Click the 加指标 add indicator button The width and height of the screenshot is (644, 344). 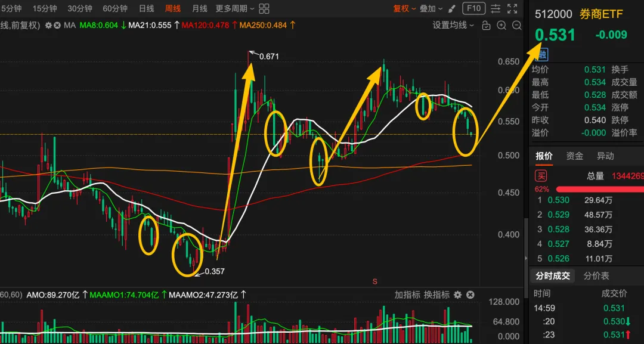[x=407, y=295]
